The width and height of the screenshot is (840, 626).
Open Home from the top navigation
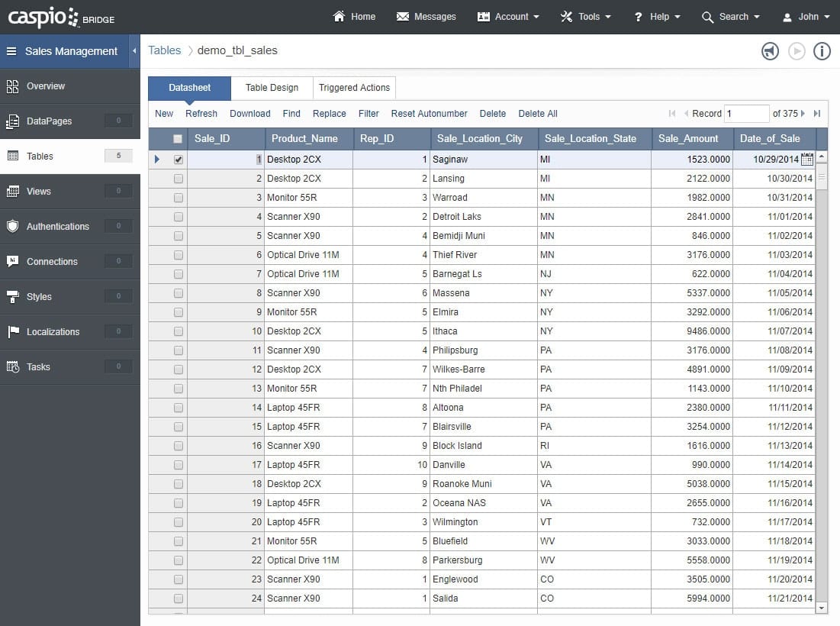pyautogui.click(x=355, y=17)
